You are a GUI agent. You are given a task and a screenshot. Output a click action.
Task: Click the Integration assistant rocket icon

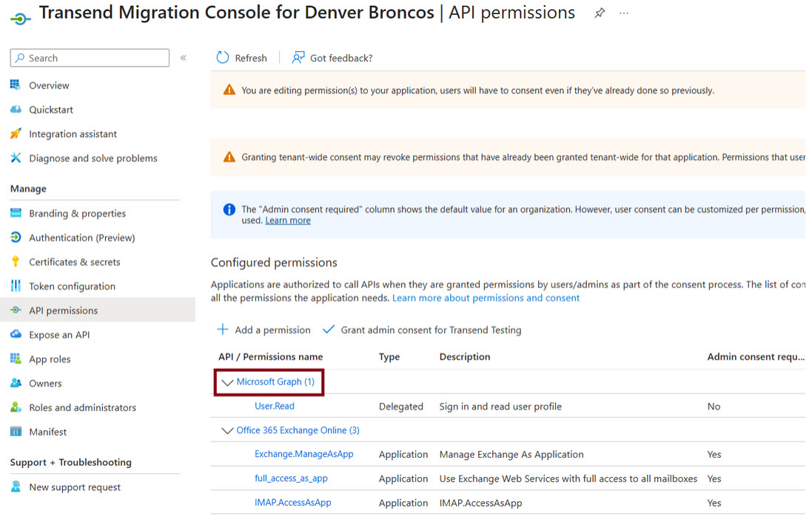[x=16, y=133]
